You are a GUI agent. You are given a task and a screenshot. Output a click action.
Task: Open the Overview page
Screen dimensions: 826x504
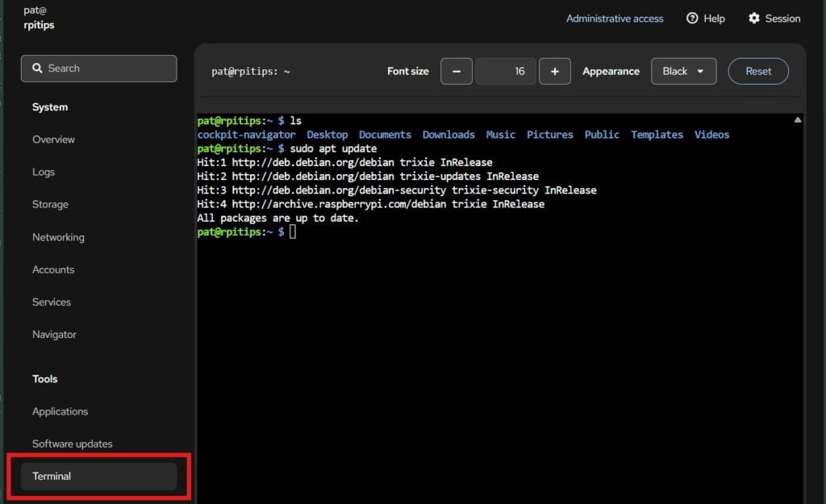(53, 140)
